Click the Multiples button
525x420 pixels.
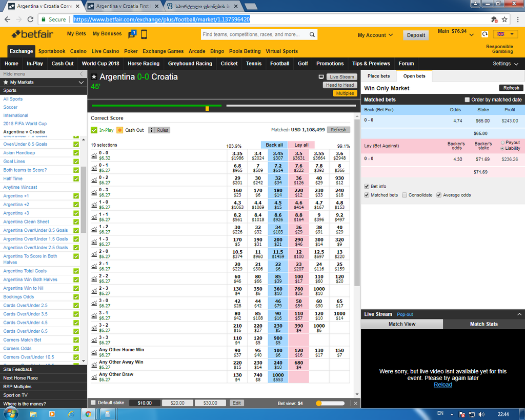345,93
